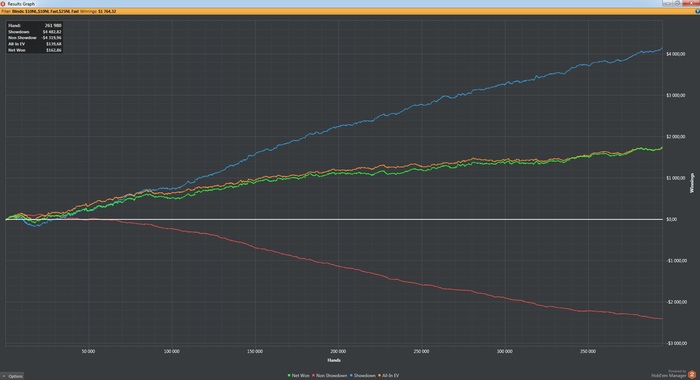Click the $1 000,00 axis label
Viewport: 700px width, 380px height.
[675, 178]
